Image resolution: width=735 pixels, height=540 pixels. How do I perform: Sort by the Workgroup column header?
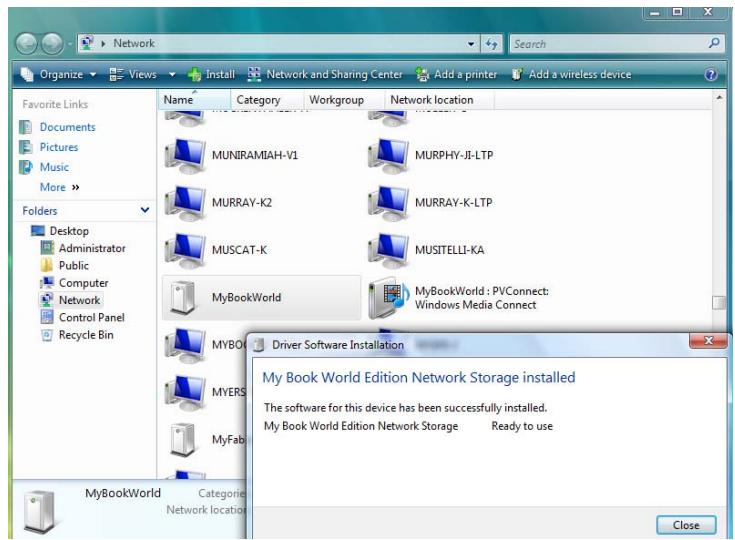coord(345,100)
